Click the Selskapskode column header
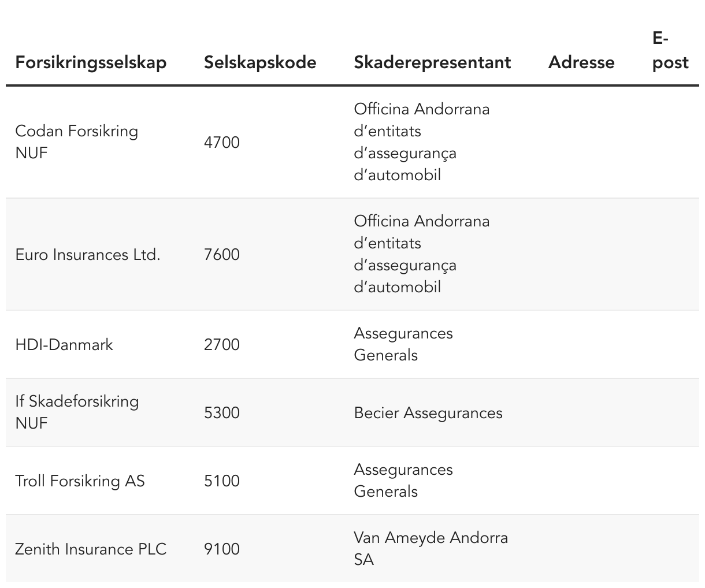Screen dimensions: 705x588 (260, 62)
